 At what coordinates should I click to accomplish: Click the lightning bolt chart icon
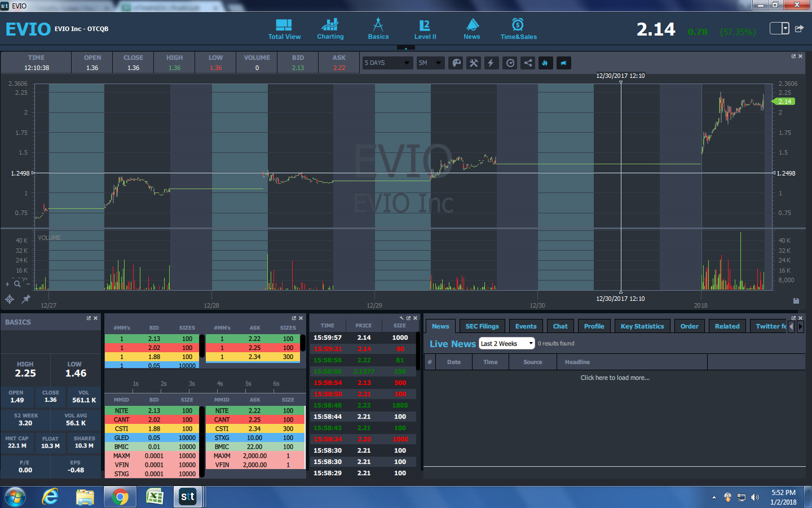coord(491,63)
